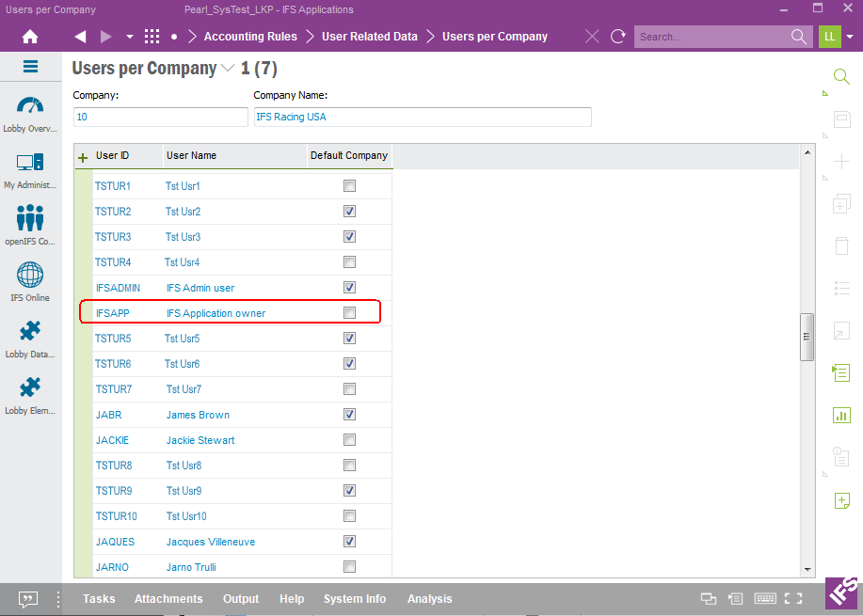Check Default Company for IFSAPP
Image resolution: width=863 pixels, height=616 pixels.
349,313
